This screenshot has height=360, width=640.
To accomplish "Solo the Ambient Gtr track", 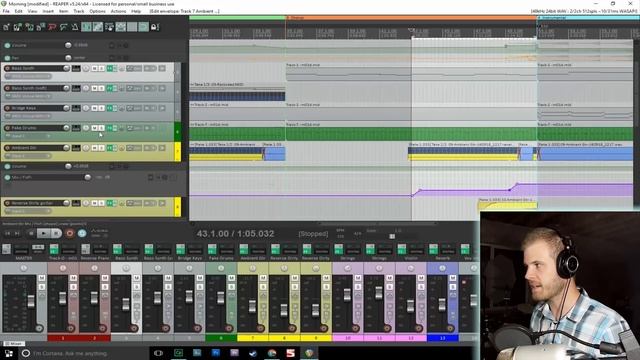I will tap(101, 148).
